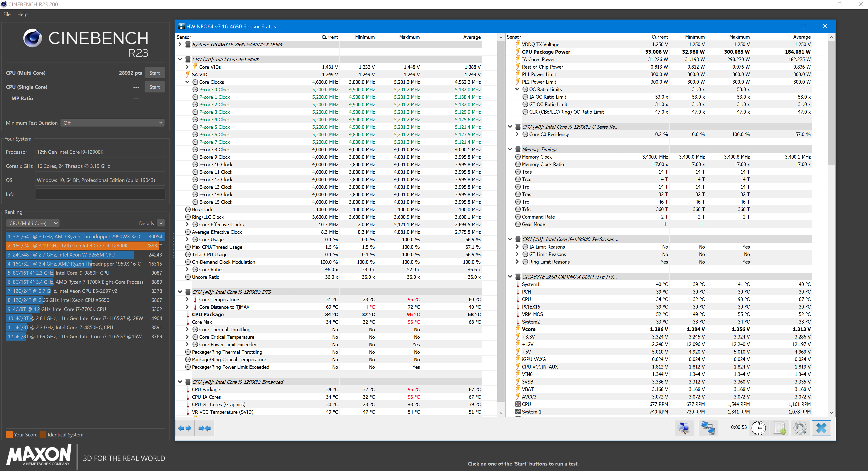
Task: Collapse the Core Clocks tree node
Action: coord(187,82)
